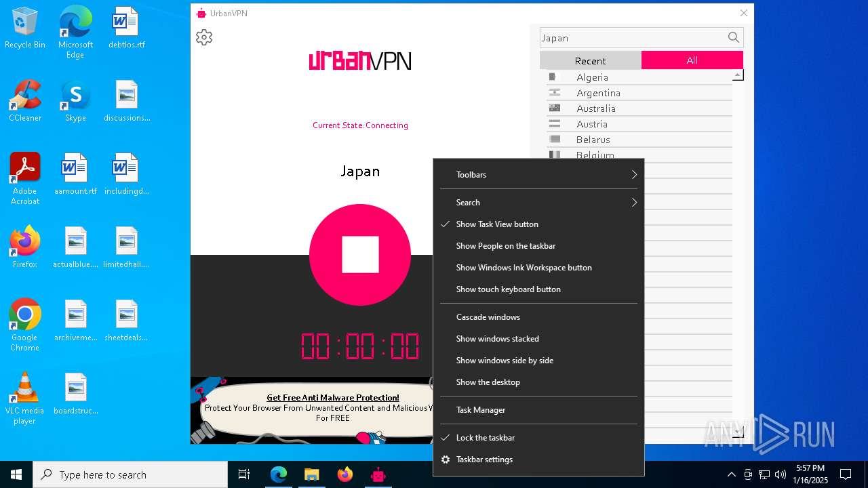Select the sheetdeals... desktop file
The height and width of the screenshot is (488, 868).
[127, 321]
